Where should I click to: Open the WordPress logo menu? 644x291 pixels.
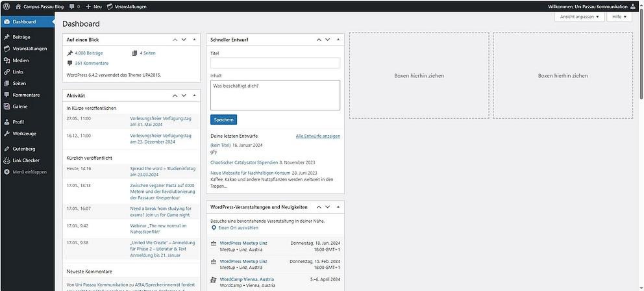6,6
